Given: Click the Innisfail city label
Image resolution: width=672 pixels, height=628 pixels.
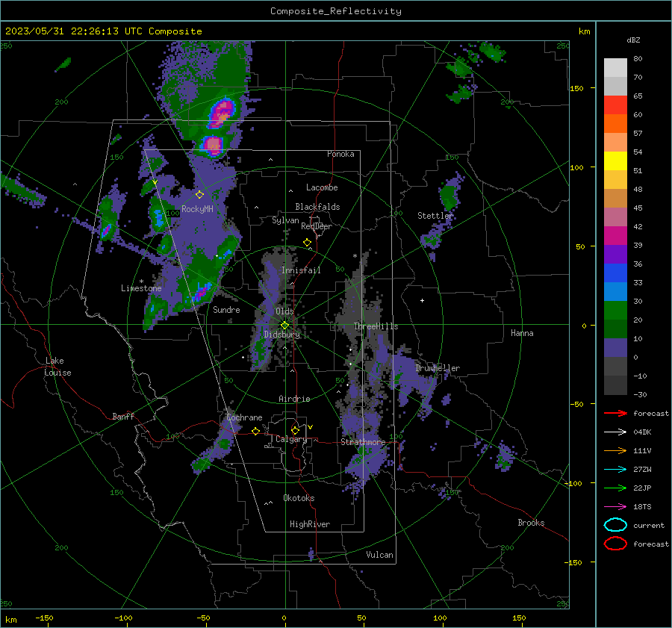Looking at the screenshot, I should click(x=301, y=270).
